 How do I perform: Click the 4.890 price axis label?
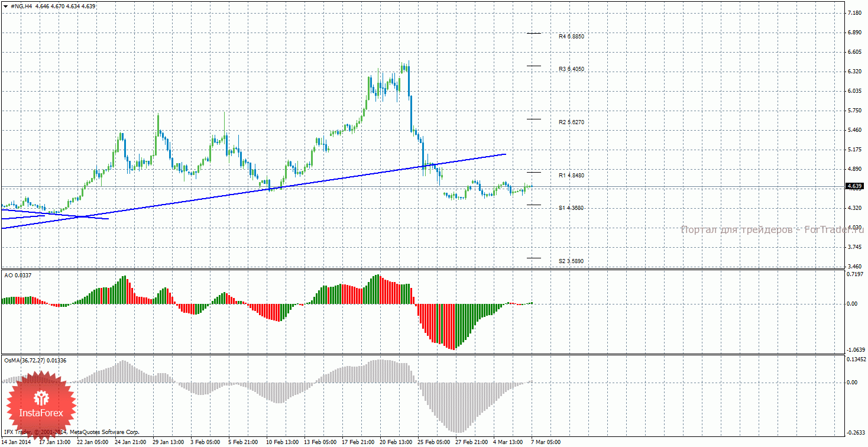click(854, 169)
